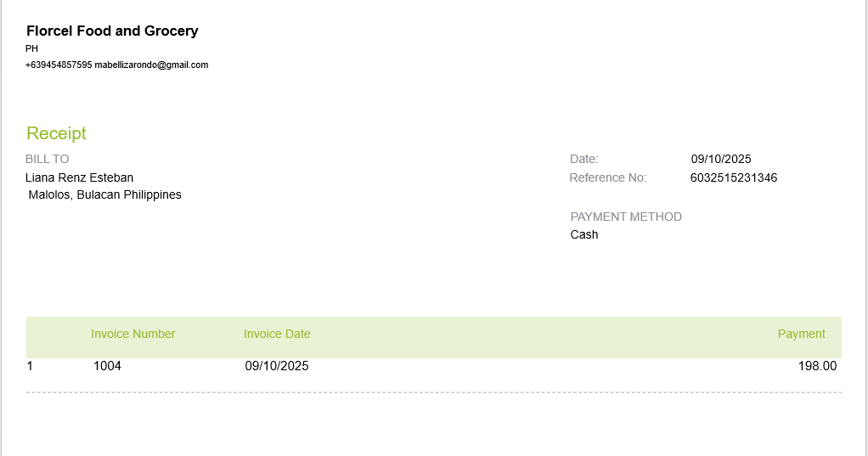This screenshot has height=456, width=868.
Task: Click the BILL TO label
Action: pos(48,159)
